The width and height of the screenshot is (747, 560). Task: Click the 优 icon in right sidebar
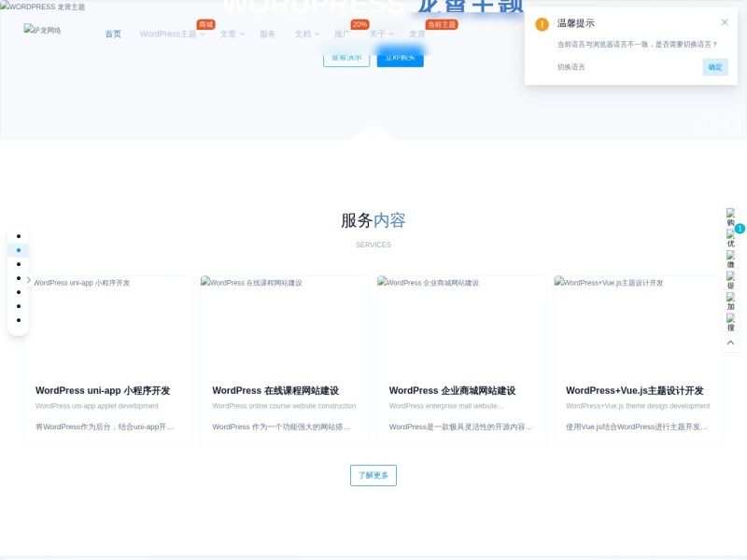tap(730, 238)
